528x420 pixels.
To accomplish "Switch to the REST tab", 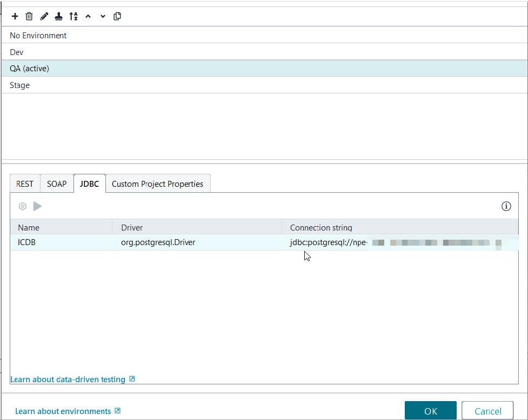I will [x=25, y=184].
